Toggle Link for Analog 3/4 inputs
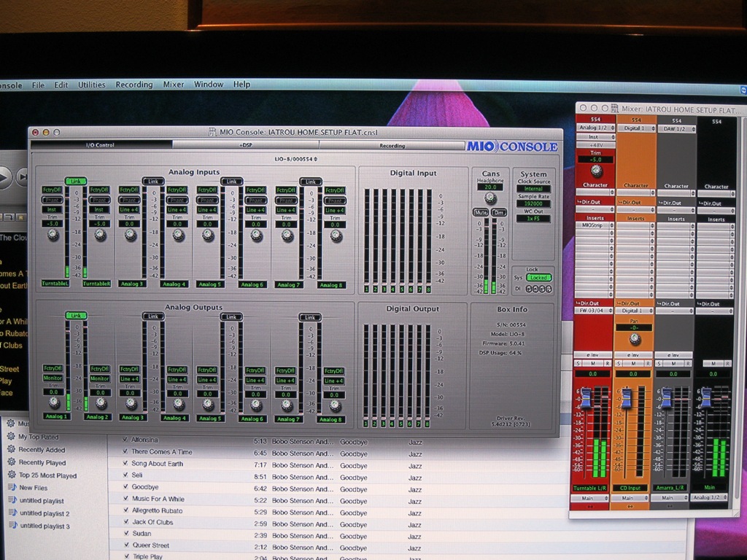The width and height of the screenshot is (747, 560). 153,182
